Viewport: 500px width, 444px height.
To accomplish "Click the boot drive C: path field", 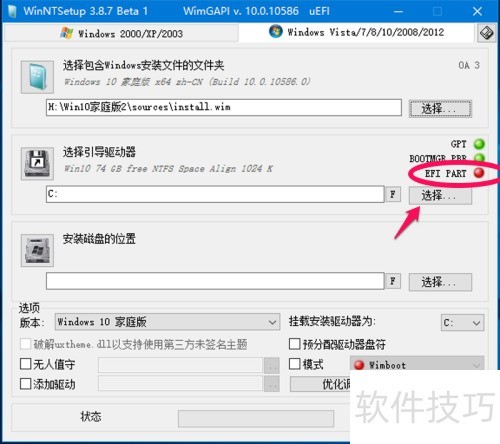I will (215, 194).
